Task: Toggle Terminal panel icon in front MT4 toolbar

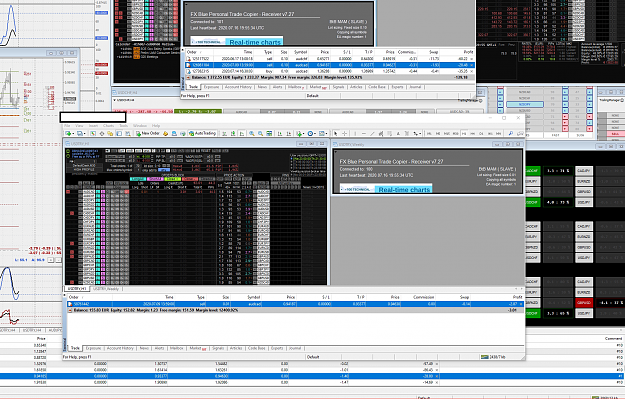Action: (x=119, y=134)
